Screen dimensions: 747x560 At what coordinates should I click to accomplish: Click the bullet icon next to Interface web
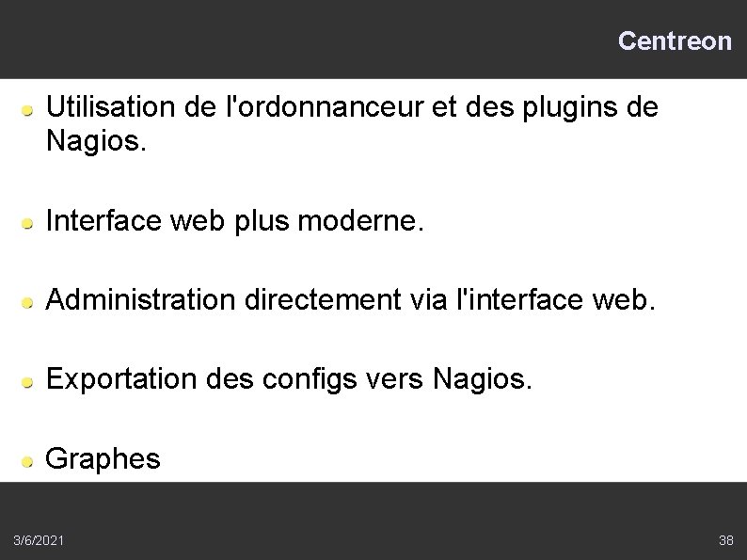(29, 223)
